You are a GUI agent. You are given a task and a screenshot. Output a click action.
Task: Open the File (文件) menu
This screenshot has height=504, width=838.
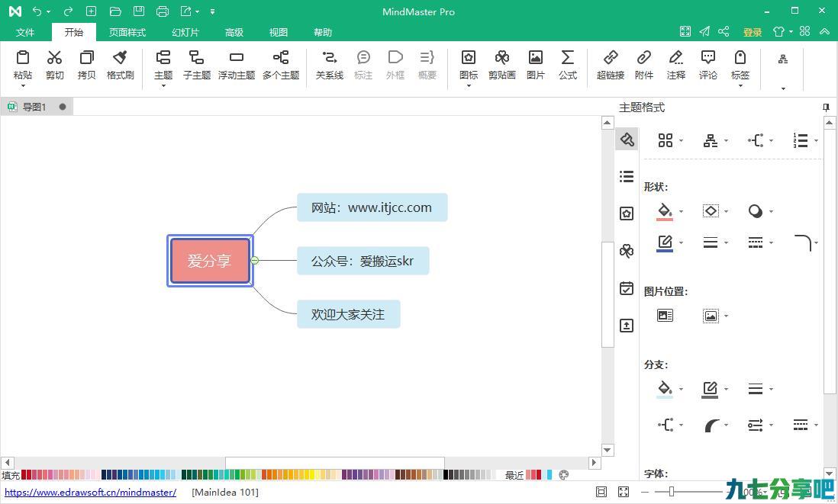(25, 33)
